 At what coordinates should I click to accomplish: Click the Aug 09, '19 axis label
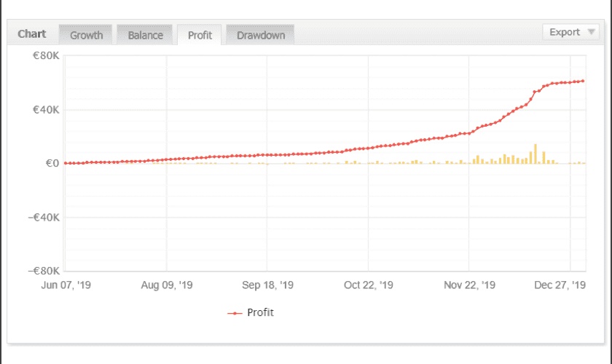point(167,285)
